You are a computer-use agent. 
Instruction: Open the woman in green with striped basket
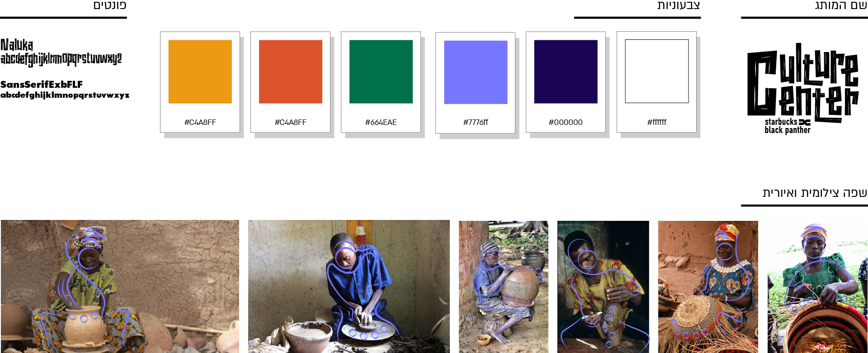817,287
